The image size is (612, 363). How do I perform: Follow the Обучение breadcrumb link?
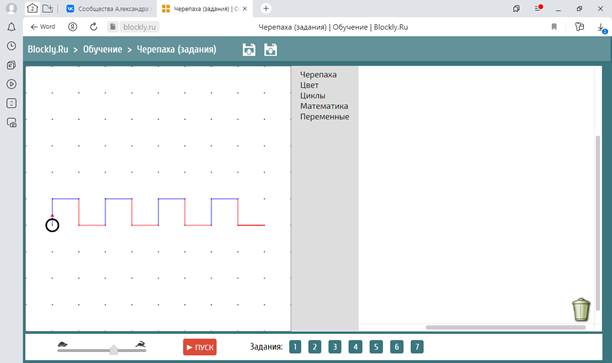click(103, 50)
